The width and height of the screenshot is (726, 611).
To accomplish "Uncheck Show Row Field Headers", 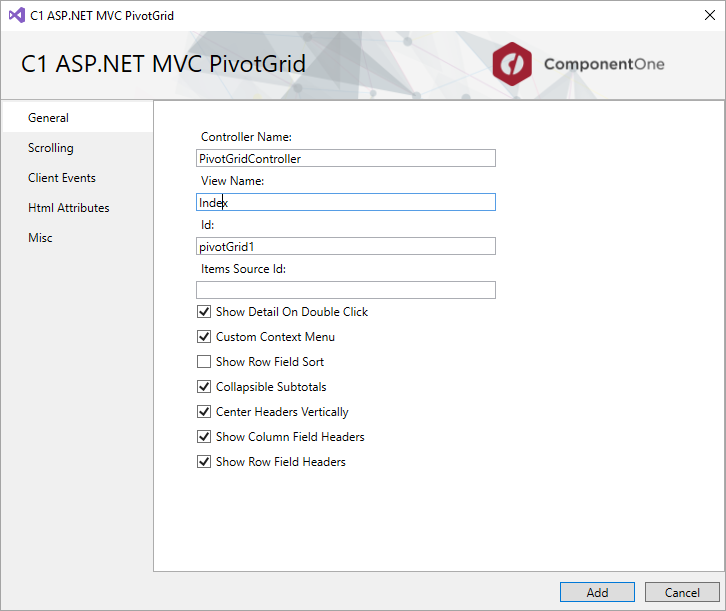I will coord(204,461).
